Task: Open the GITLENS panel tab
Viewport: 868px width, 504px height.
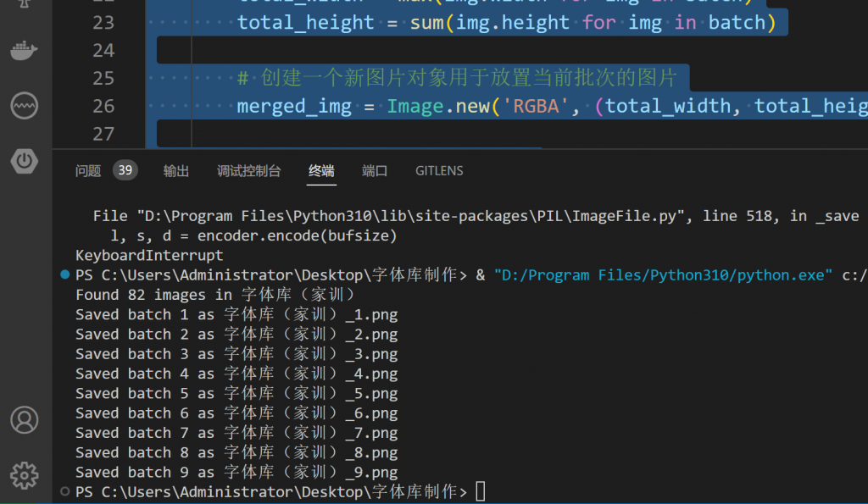Action: click(x=439, y=171)
